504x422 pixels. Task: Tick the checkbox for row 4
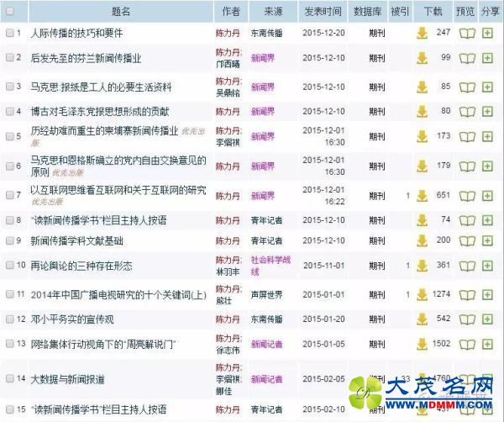click(10, 111)
